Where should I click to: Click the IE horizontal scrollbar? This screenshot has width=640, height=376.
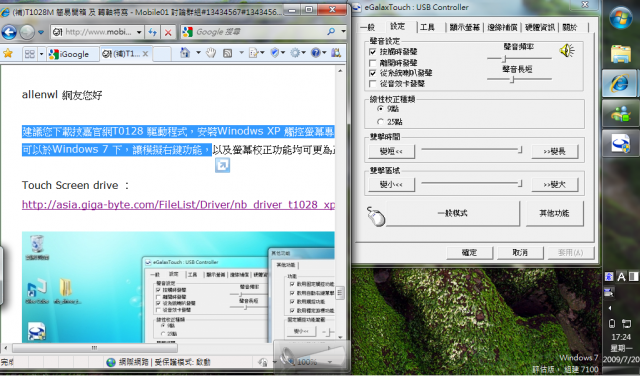coord(95,348)
